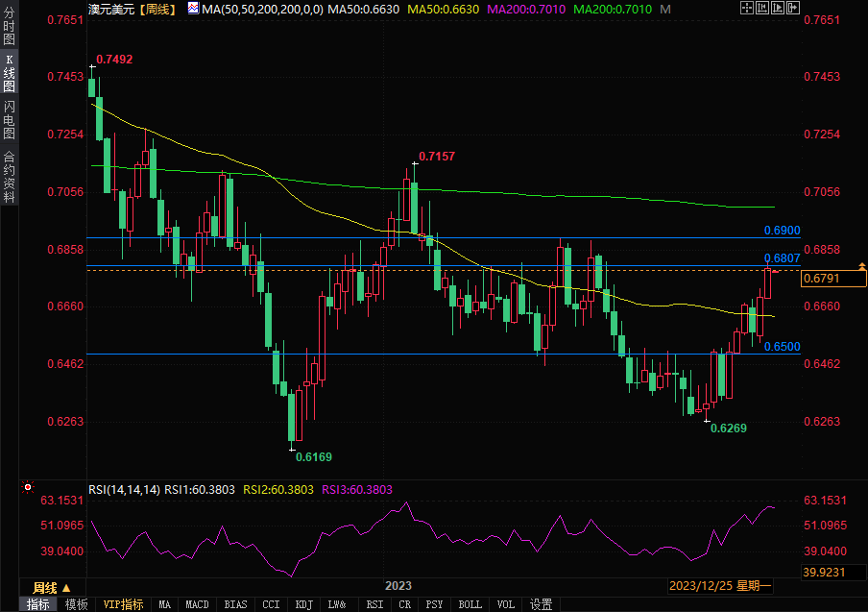Open RSI(14,14,14) parameter label
868x612 pixels.
pos(124,490)
